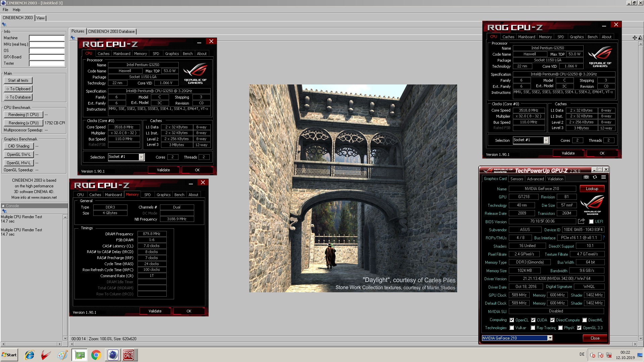Click the Windows Start button
Screen dimensions: 644x362
point(9,355)
